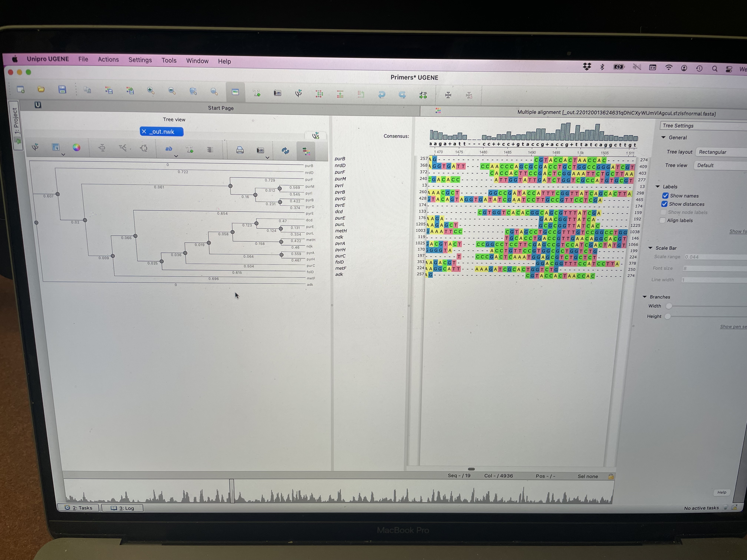Uncheck the Show names checkbox
Viewport: 747px width, 560px height.
pyautogui.click(x=665, y=196)
